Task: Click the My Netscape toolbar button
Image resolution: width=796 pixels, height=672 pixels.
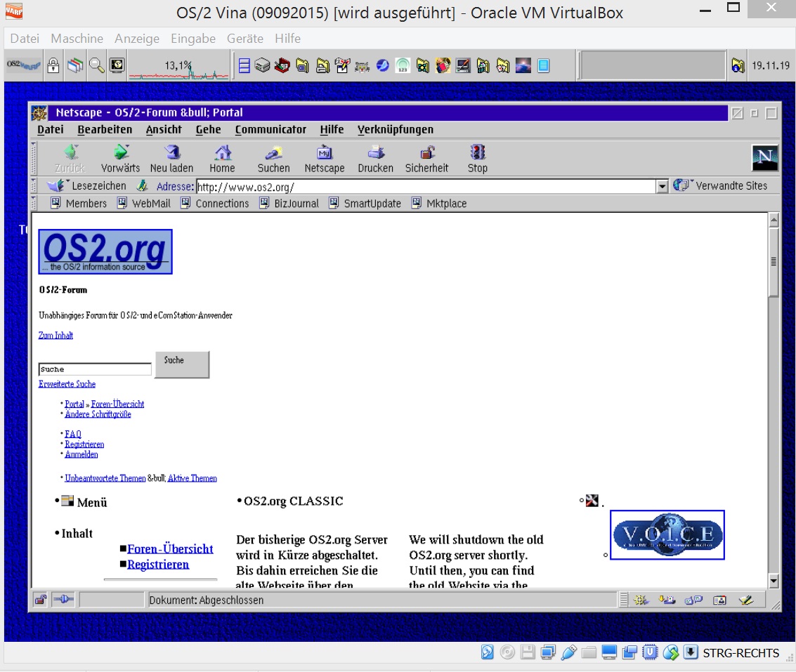Action: (x=325, y=159)
